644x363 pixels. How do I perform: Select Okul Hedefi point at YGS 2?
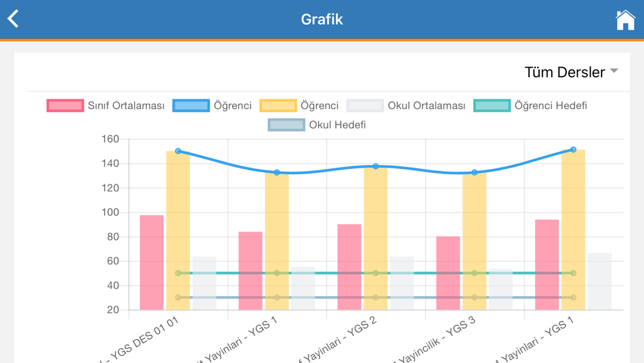[x=376, y=297]
